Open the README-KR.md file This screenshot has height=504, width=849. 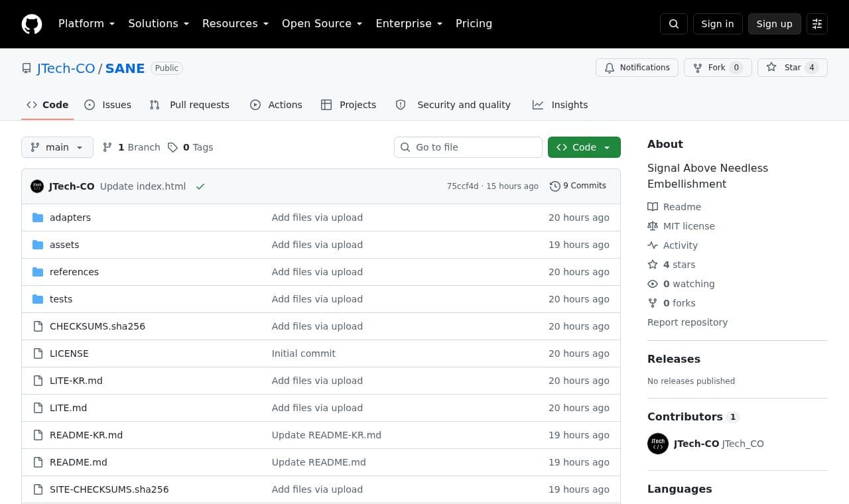click(86, 435)
